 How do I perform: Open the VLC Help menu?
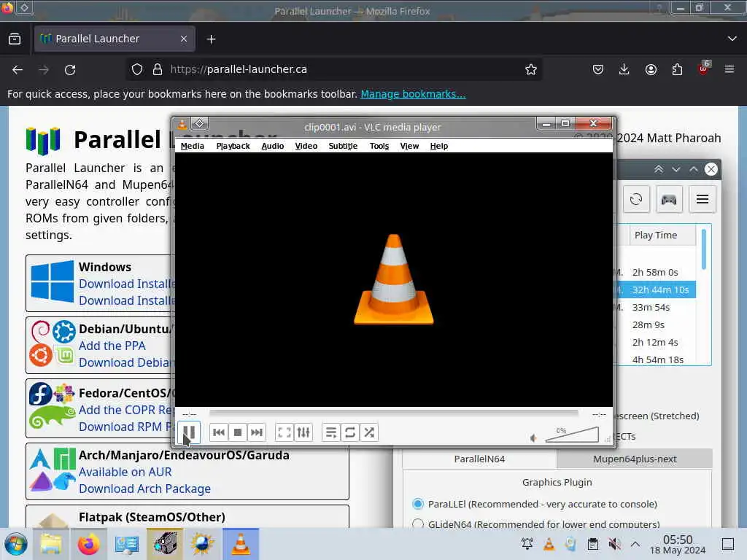coord(438,146)
